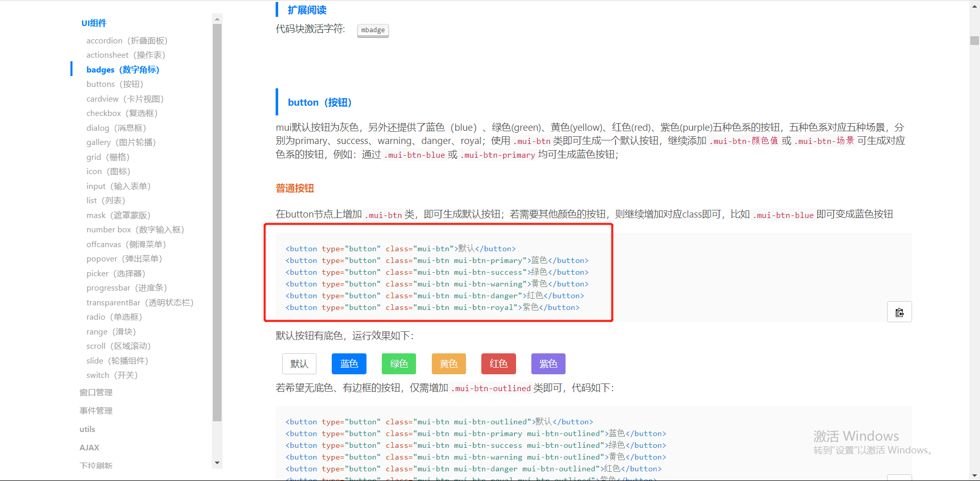Expand the AJAX section in sidebar

[x=89, y=447]
